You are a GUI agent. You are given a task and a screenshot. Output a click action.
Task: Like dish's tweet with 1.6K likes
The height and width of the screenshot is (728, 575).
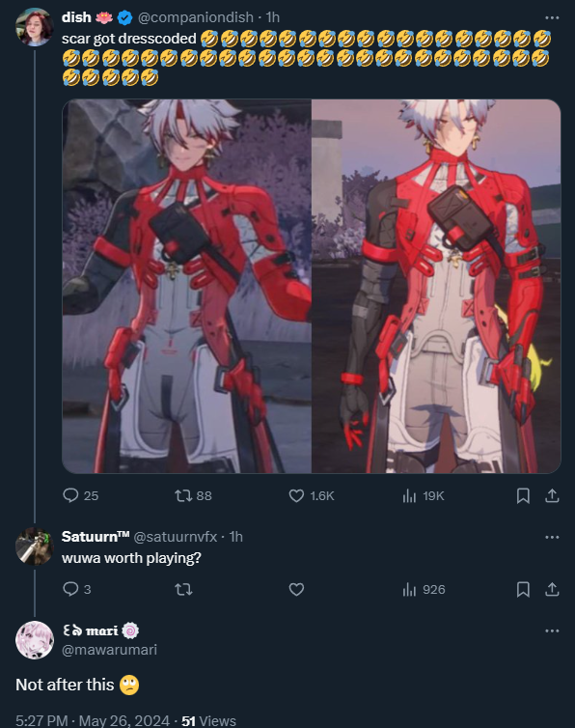click(x=312, y=496)
